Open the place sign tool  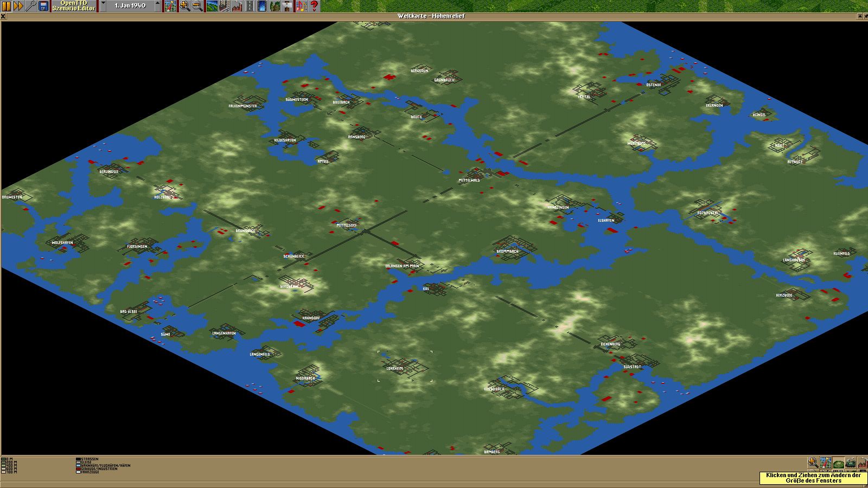click(x=288, y=6)
